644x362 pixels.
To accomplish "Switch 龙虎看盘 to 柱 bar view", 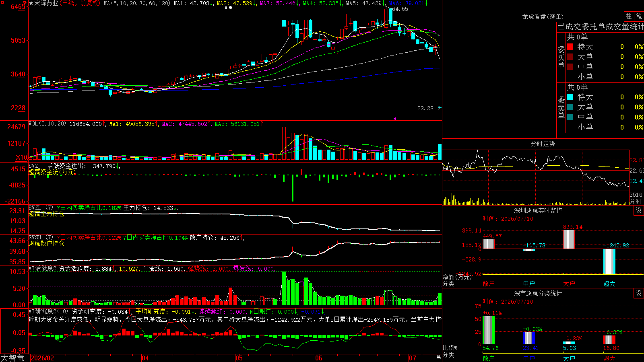I will click(x=629, y=16).
